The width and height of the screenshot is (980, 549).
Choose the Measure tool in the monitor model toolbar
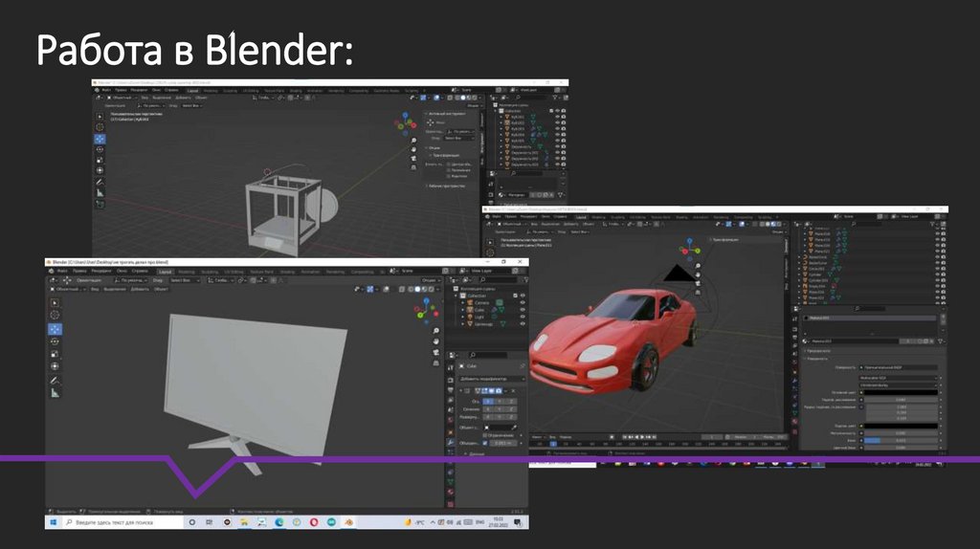click(55, 392)
